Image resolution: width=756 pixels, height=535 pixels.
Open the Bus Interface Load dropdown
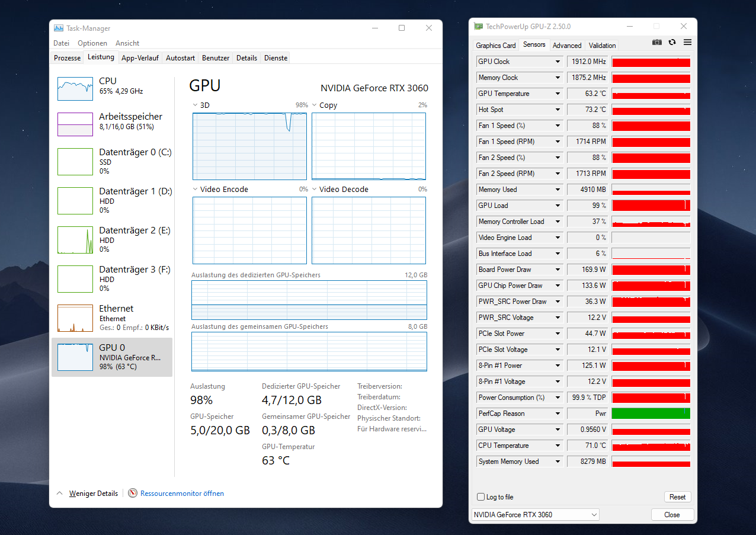tap(558, 254)
